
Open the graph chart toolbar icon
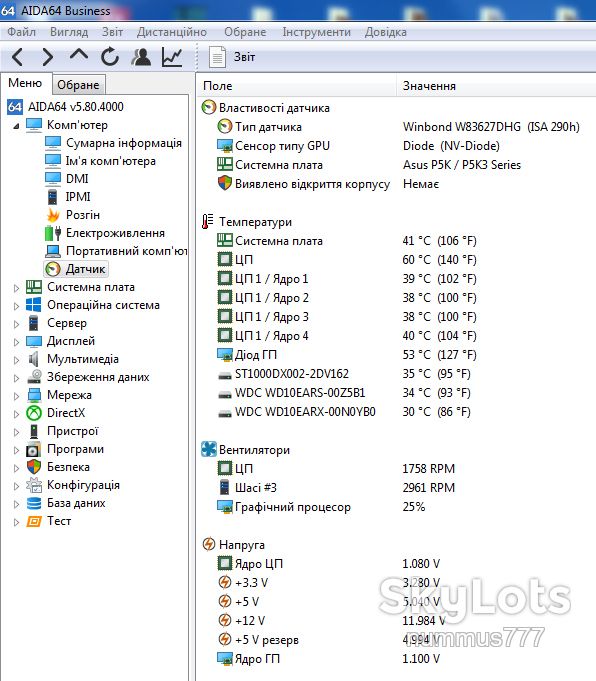(172, 57)
